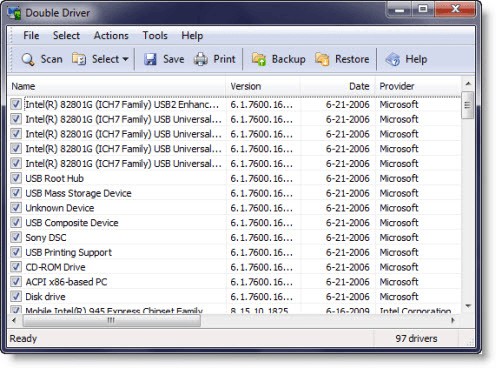Open the Actions menu
Image resolution: width=496 pixels, height=368 pixels.
point(111,35)
